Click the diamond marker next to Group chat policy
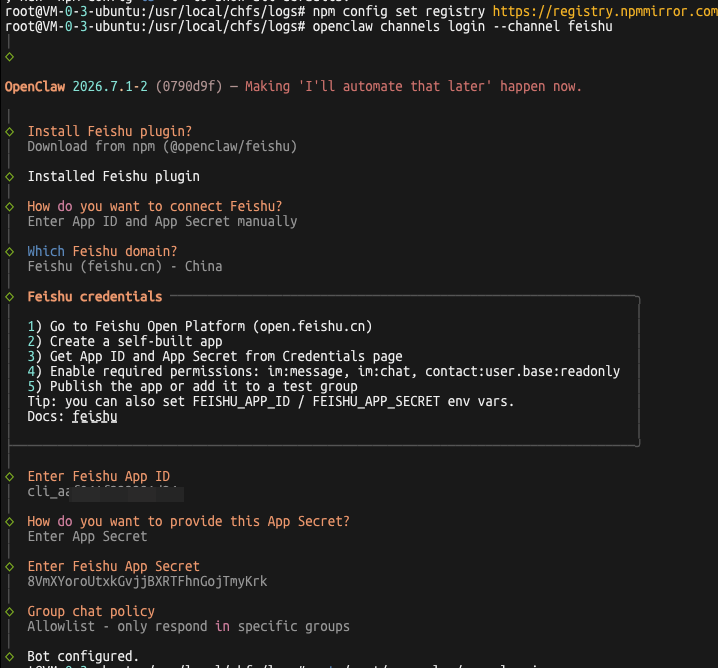 (10, 612)
